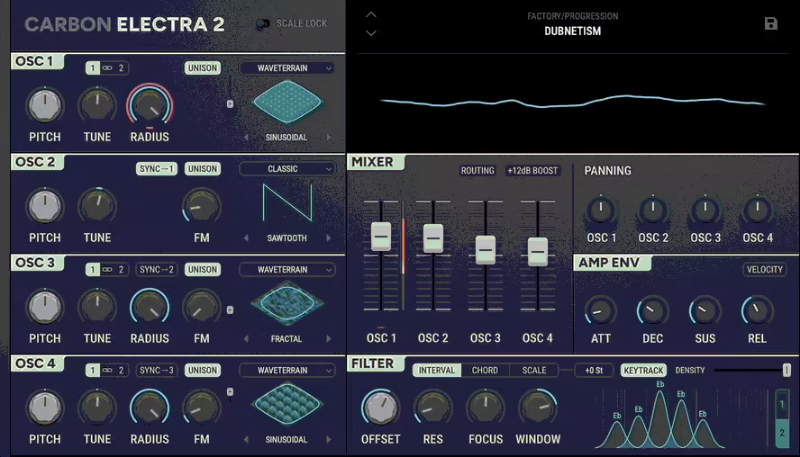This screenshot has height=457, width=800.
Task: Click the OSC 2 sawtooth waveform display
Action: click(x=287, y=202)
